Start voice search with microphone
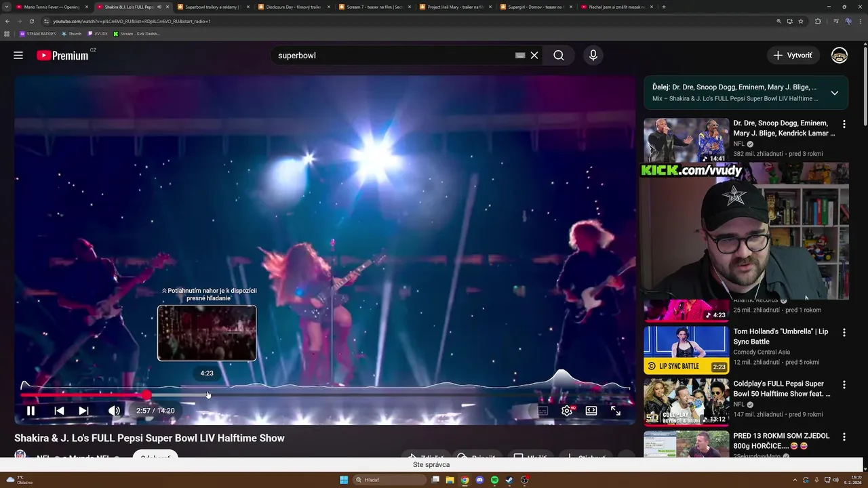868x488 pixels. (593, 56)
